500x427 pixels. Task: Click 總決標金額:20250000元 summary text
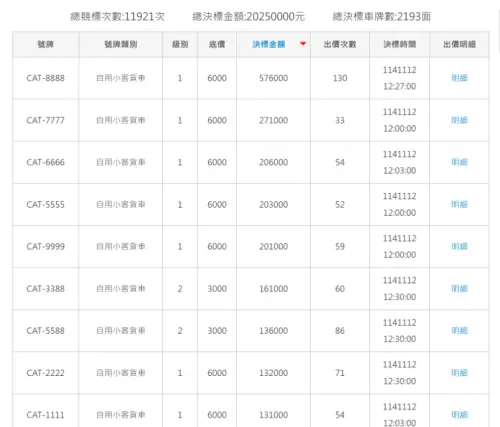[249, 16]
